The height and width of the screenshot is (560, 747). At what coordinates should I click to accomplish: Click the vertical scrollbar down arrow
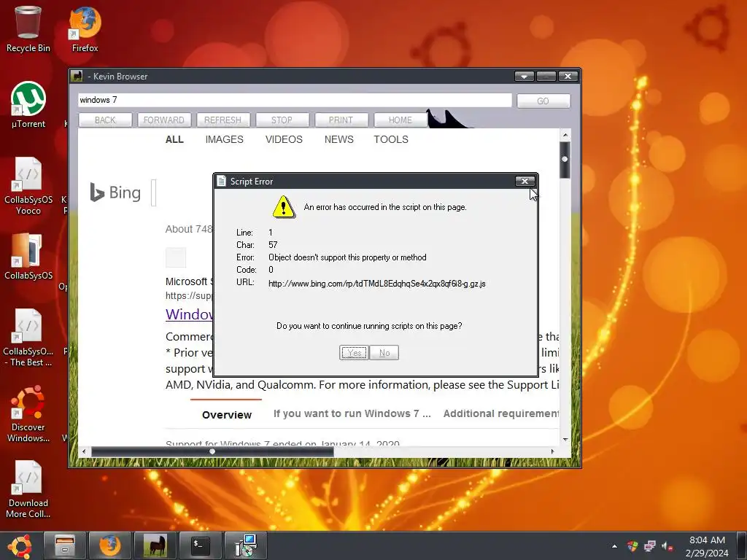coord(565,439)
